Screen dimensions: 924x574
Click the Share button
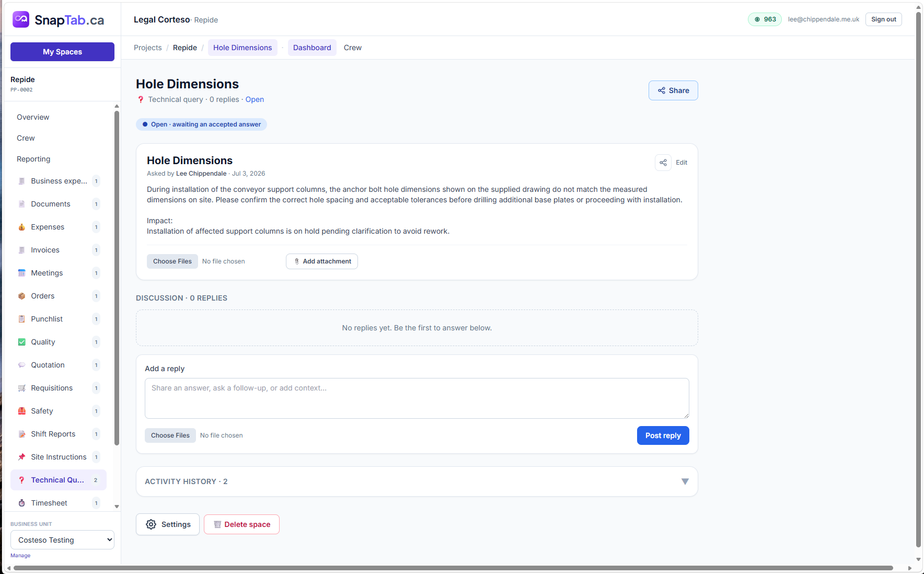(673, 90)
